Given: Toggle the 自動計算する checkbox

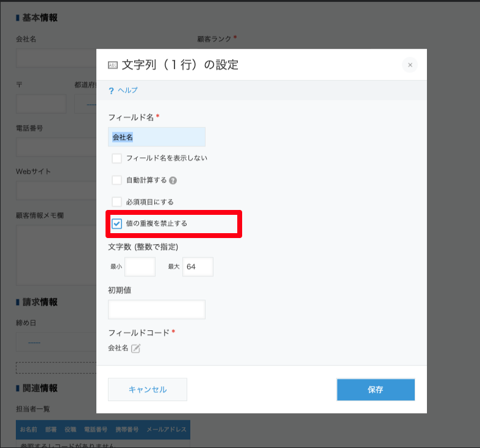Looking at the screenshot, I should point(117,180).
